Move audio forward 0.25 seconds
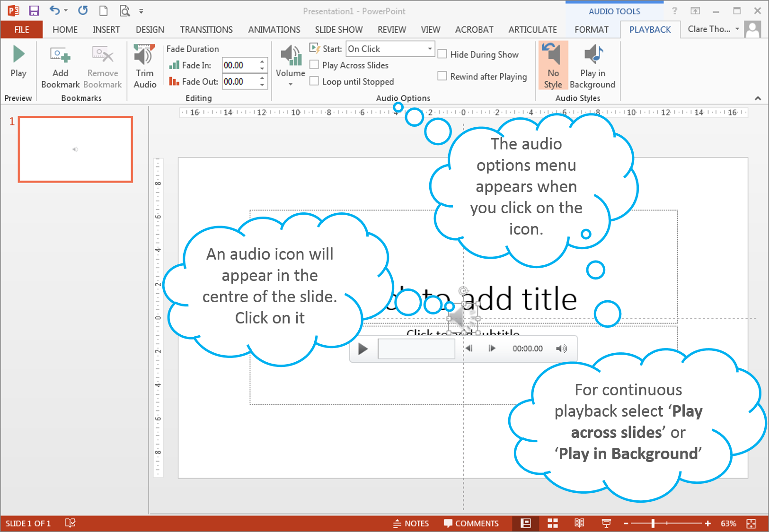 tap(492, 349)
